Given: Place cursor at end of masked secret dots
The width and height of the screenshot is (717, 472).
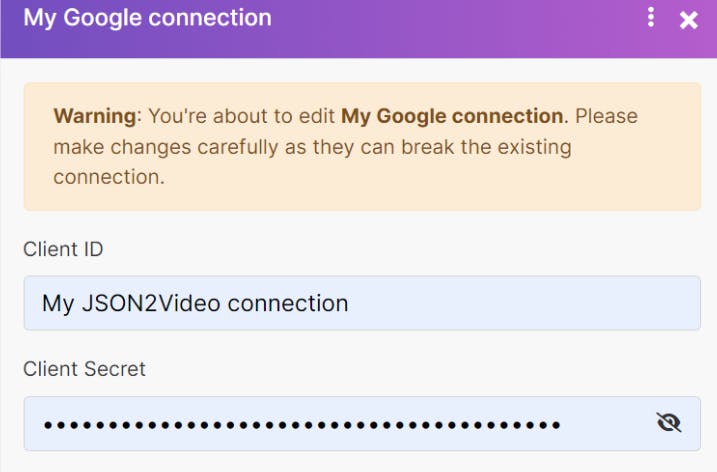Looking at the screenshot, I should click(x=561, y=425).
